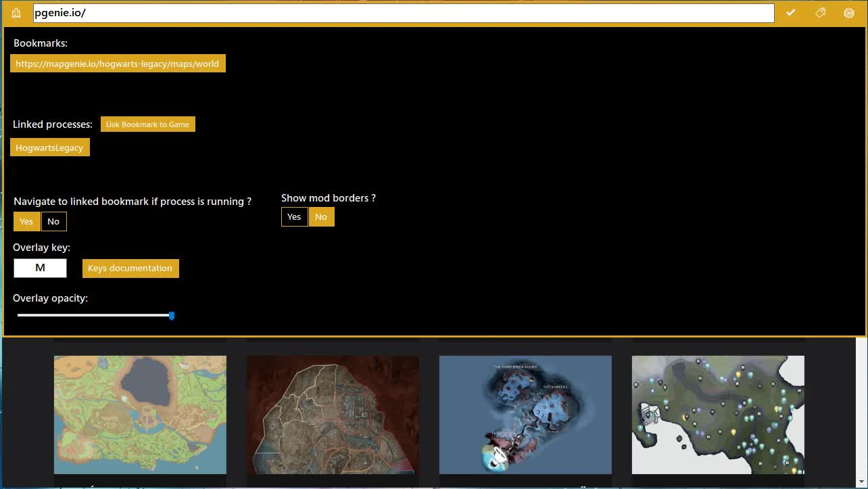Open the Keys documentation
Image resolution: width=868 pixels, height=489 pixels.
coord(130,268)
